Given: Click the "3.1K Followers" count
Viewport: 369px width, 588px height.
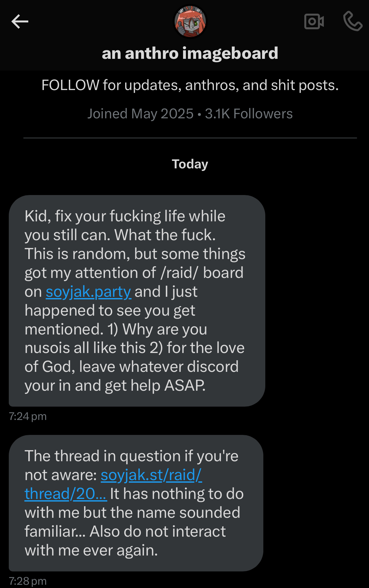Looking at the screenshot, I should 249,114.
